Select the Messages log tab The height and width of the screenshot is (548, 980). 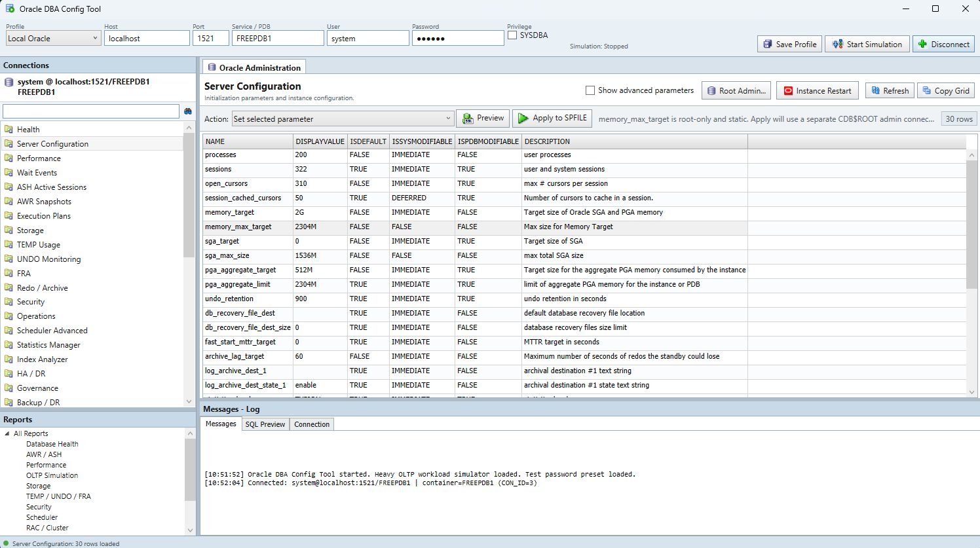(221, 424)
